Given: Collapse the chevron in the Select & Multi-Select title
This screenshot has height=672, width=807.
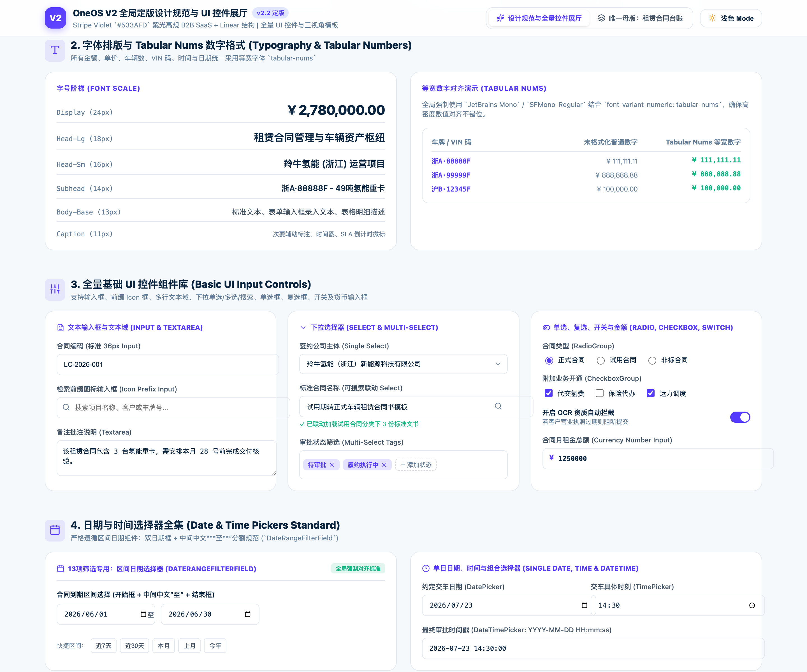Looking at the screenshot, I should pyautogui.click(x=303, y=328).
